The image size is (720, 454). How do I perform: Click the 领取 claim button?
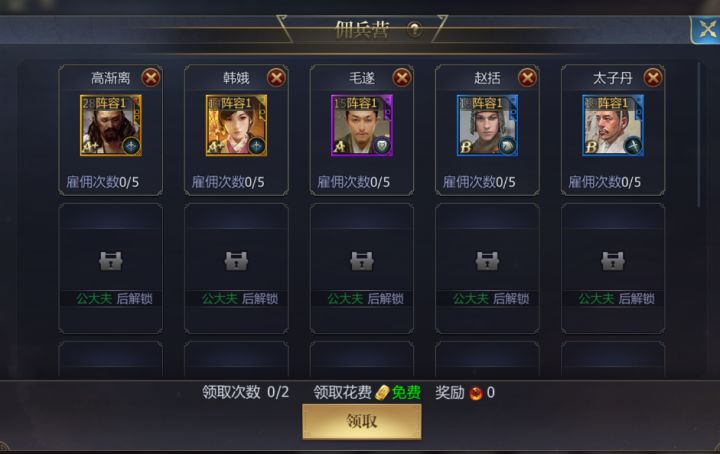coord(362,421)
